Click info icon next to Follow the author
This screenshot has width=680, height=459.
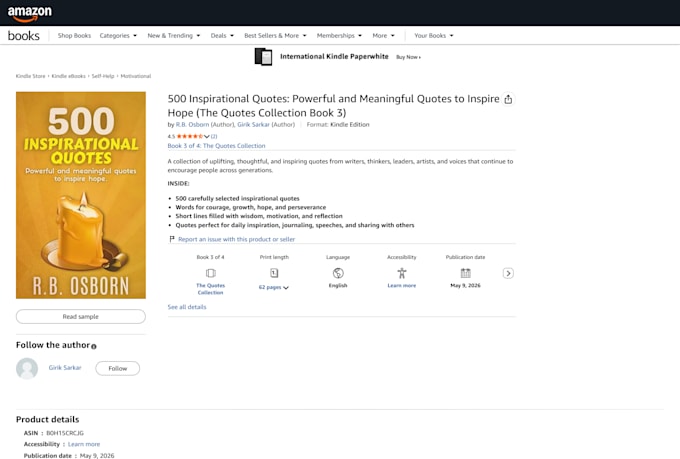click(x=94, y=346)
